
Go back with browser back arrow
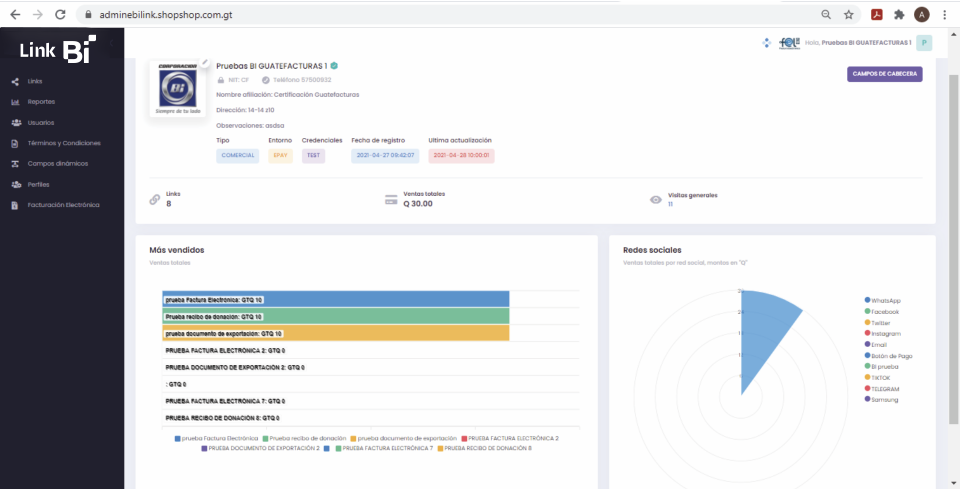coord(15,15)
